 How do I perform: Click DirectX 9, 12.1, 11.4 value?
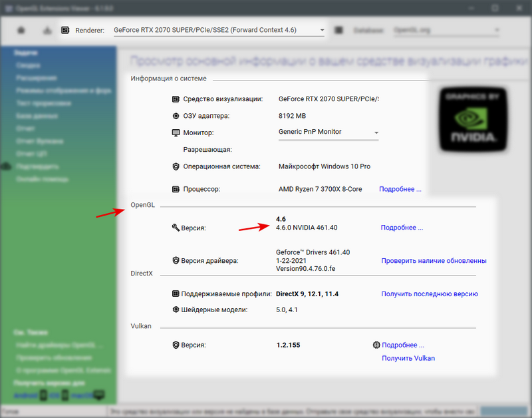tap(307, 294)
